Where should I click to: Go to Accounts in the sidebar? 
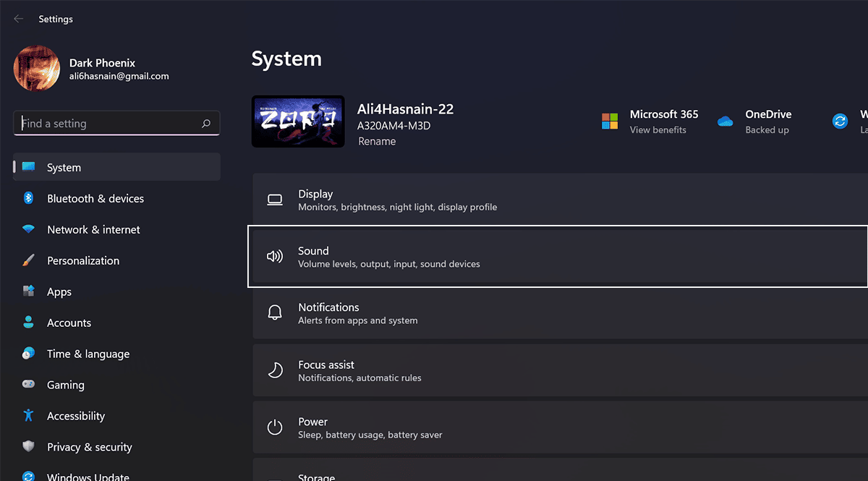point(69,323)
